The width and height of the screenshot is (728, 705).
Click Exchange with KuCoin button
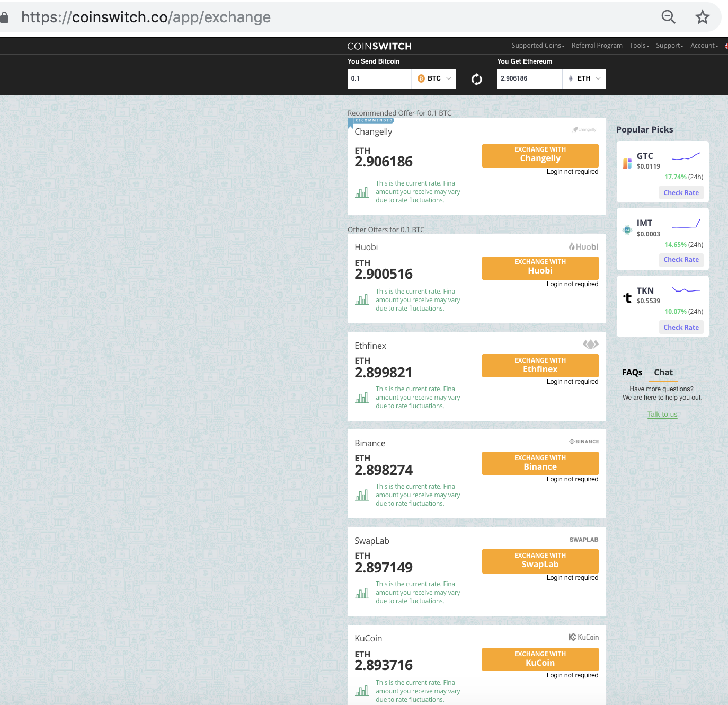click(540, 659)
